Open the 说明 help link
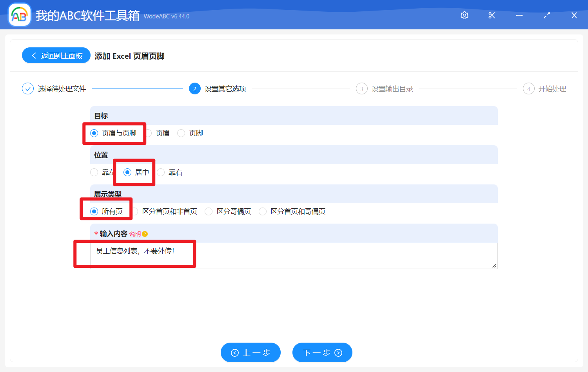The width and height of the screenshot is (588, 372). 136,234
